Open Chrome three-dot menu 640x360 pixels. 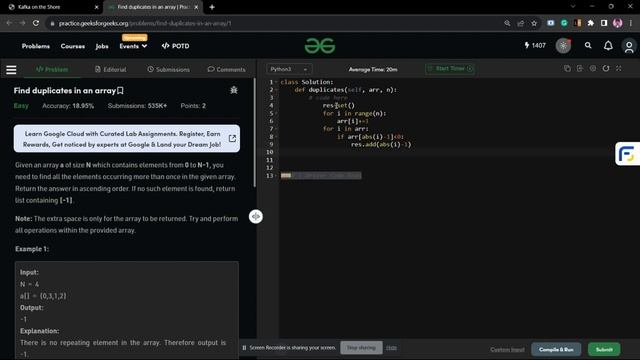pyautogui.click(x=631, y=23)
